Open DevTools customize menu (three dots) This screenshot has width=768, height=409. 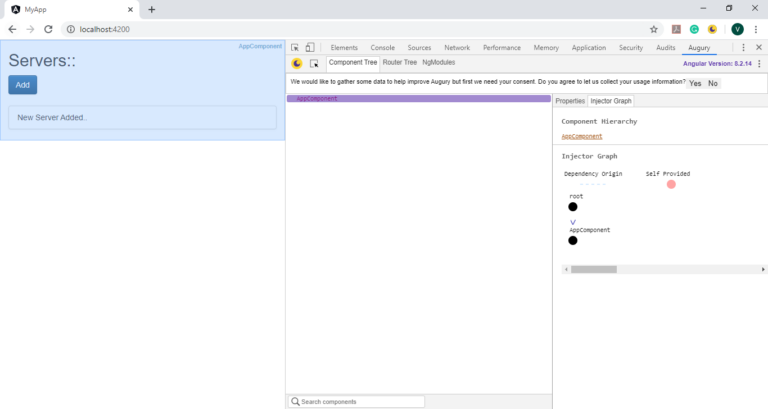743,47
